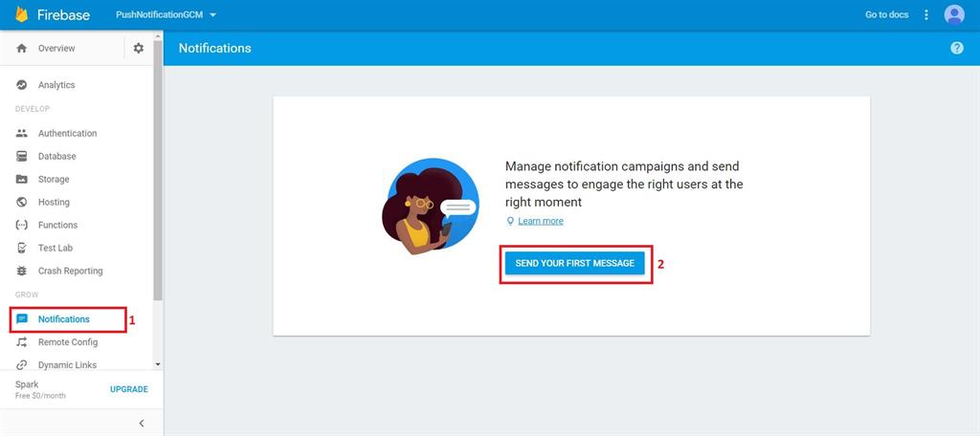Click the Upgrade plan button
The image size is (980, 436).
129,389
